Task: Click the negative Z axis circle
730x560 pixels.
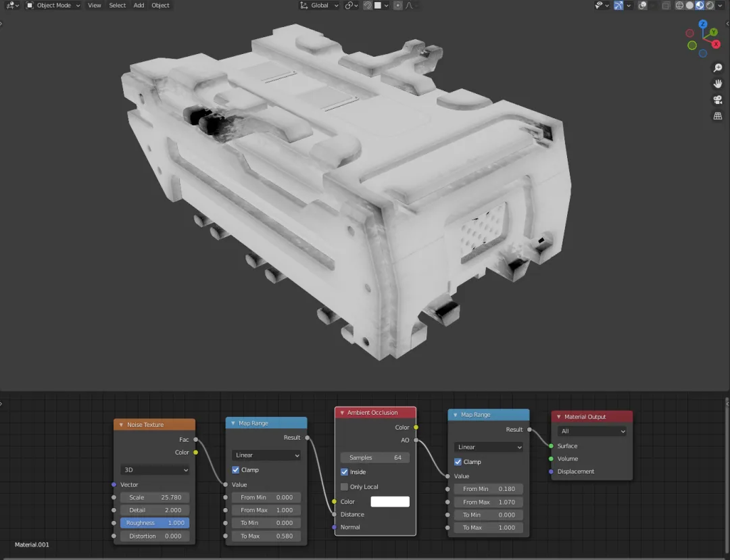Action: [703, 53]
